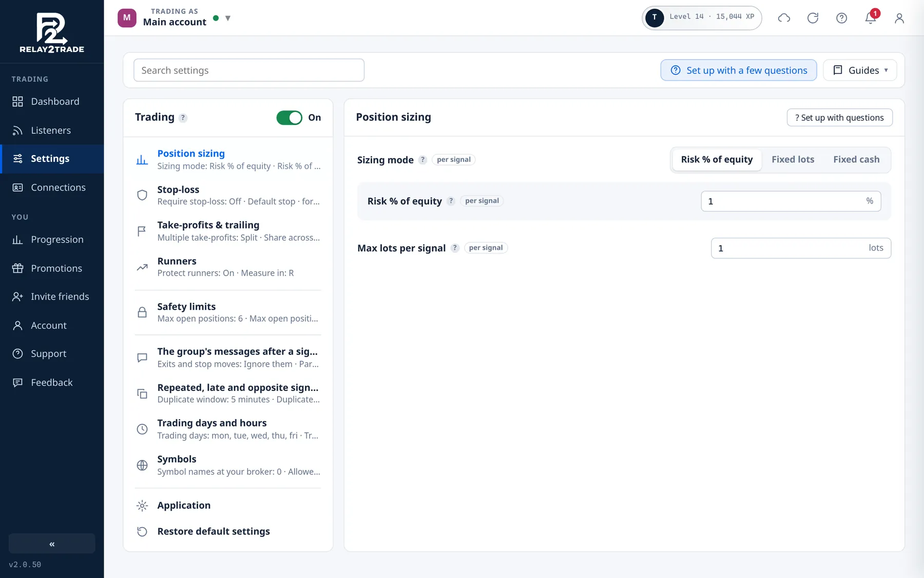Open the notifications bell
The image size is (924, 578).
(x=871, y=18)
